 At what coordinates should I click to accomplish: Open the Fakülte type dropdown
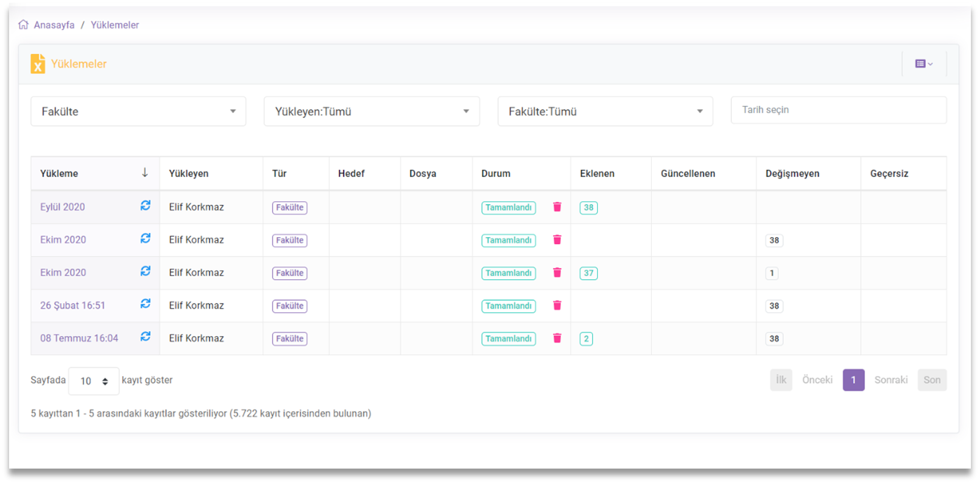click(x=138, y=112)
